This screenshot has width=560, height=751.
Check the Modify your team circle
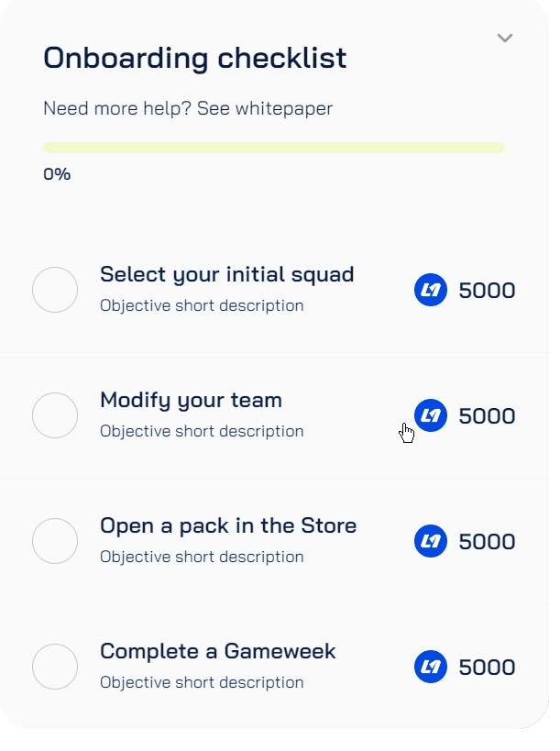55,416
